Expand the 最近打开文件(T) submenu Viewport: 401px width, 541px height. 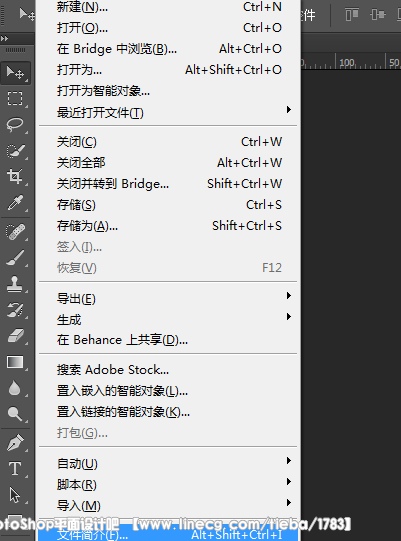(x=168, y=112)
